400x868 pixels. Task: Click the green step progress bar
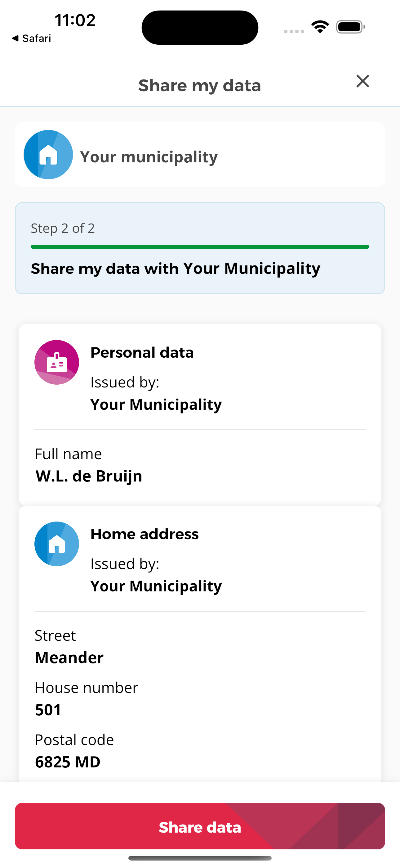click(200, 247)
